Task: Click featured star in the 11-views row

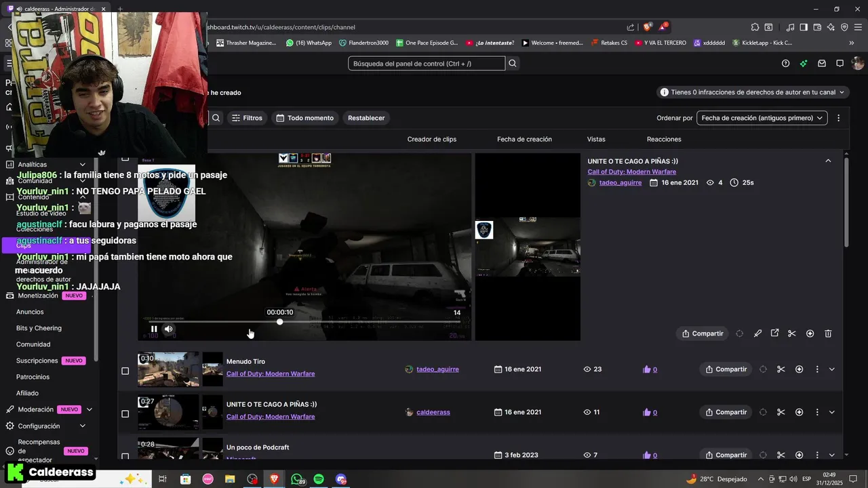Action: click(799, 412)
